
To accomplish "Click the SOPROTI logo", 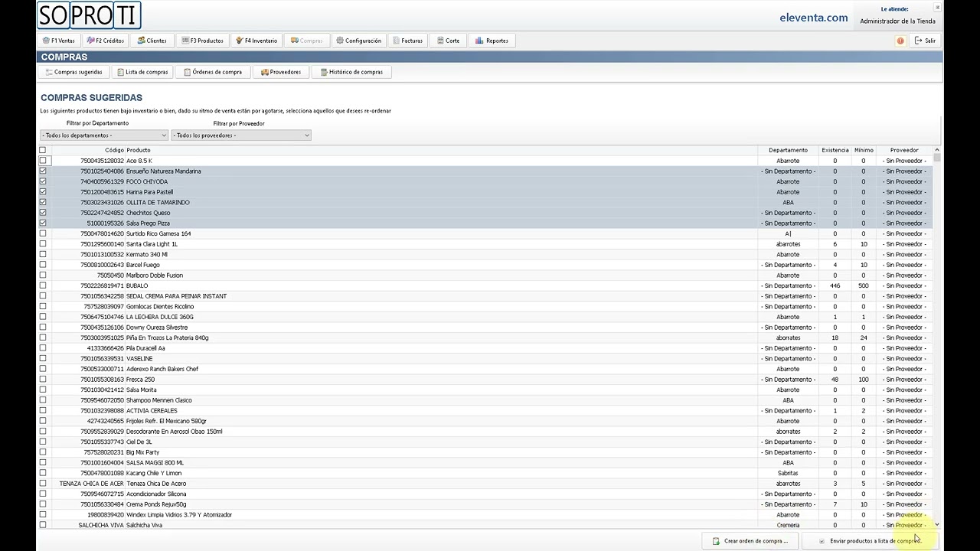I will pyautogui.click(x=89, y=15).
